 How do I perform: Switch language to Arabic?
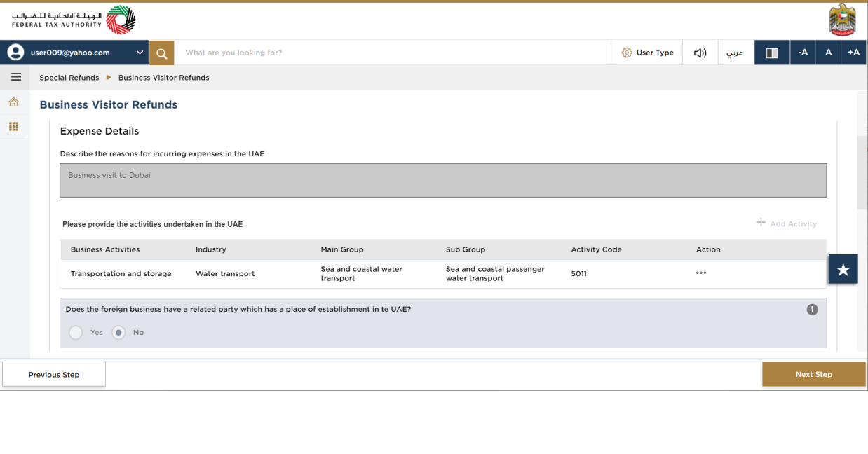[x=735, y=53]
